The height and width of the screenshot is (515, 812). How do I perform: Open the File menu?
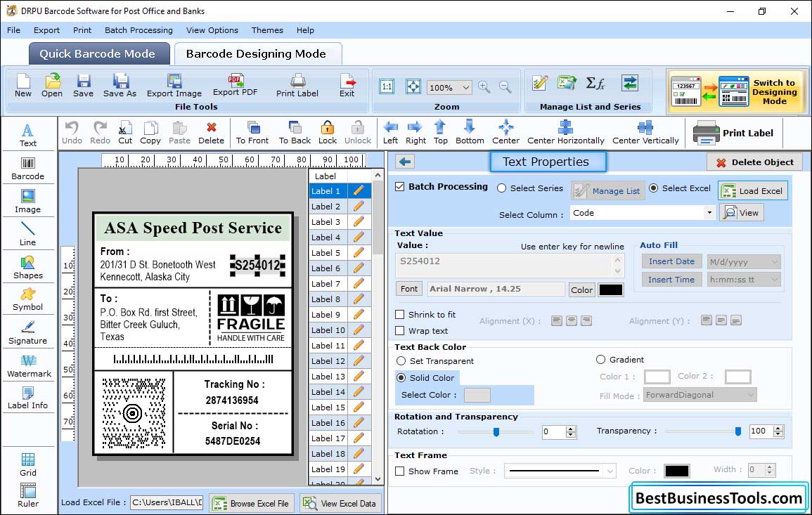tap(13, 30)
